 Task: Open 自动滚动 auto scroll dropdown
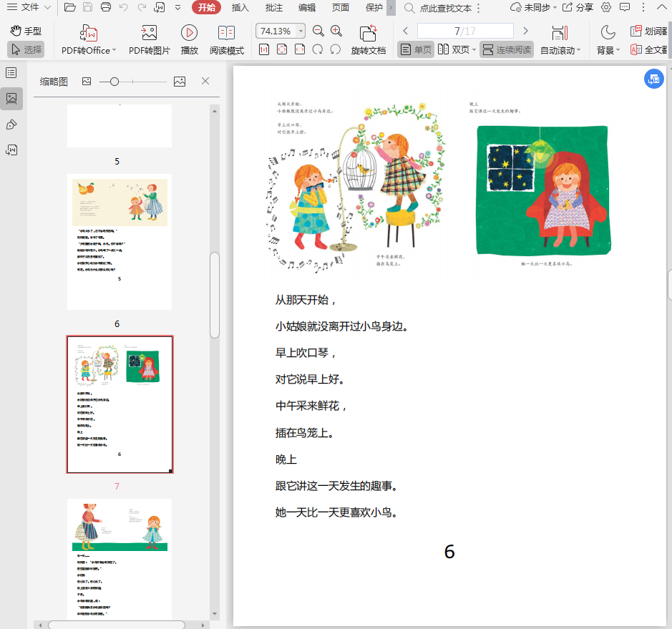tap(560, 40)
